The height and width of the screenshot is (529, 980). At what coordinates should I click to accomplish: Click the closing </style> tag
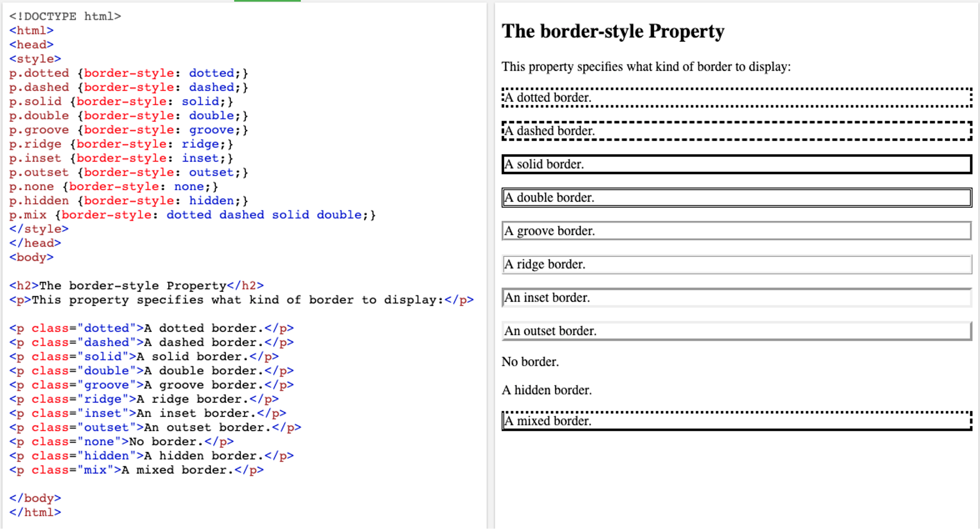tap(39, 229)
